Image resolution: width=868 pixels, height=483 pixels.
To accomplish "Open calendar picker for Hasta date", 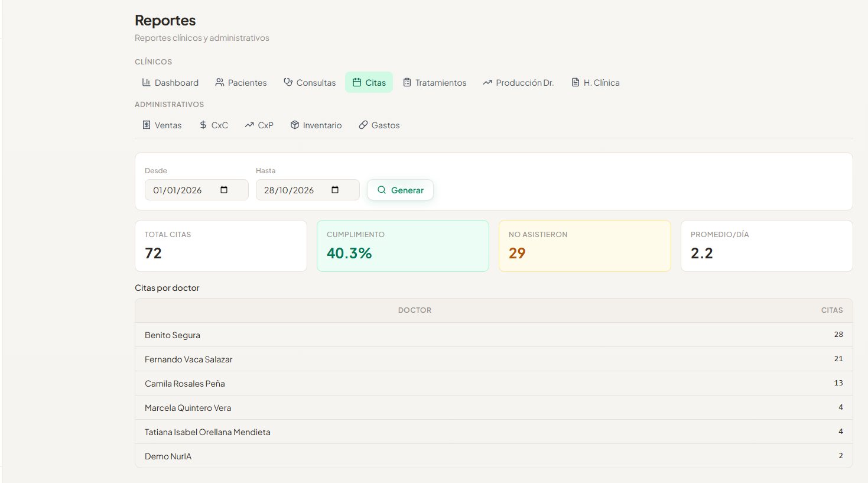I will coord(335,190).
